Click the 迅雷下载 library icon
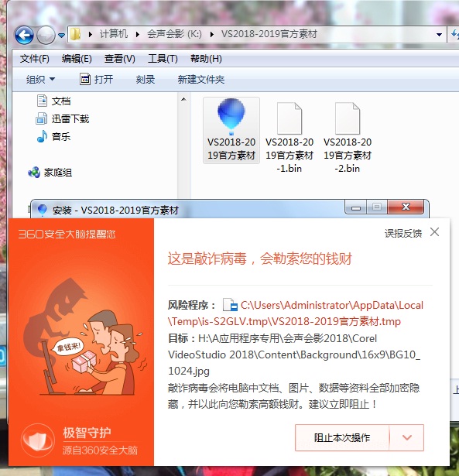The width and height of the screenshot is (459, 476). coord(42,118)
